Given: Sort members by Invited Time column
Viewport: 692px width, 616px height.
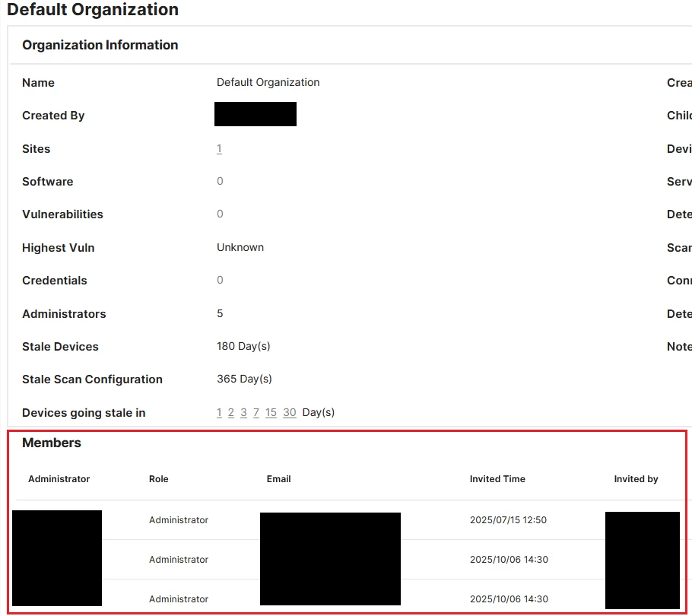Looking at the screenshot, I should click(x=497, y=479).
